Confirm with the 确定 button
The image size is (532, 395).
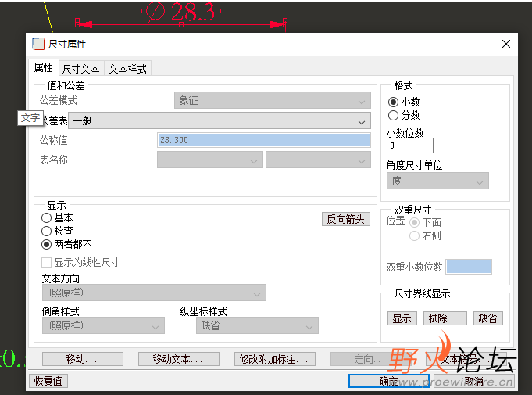(389, 381)
